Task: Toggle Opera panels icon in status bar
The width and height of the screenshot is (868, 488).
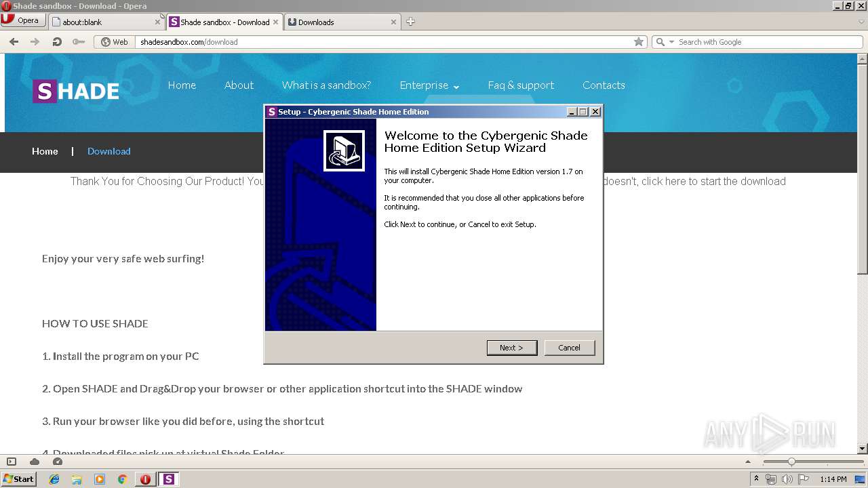Action: coord(12,462)
